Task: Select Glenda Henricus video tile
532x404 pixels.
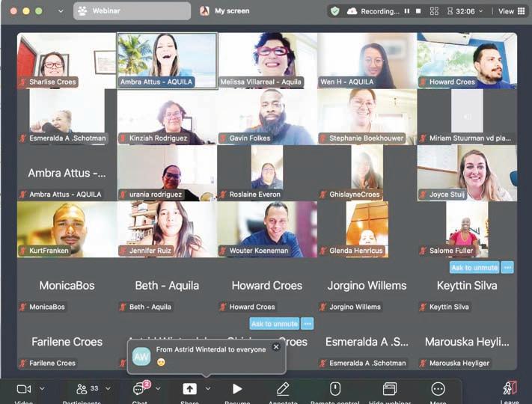Action: click(367, 229)
